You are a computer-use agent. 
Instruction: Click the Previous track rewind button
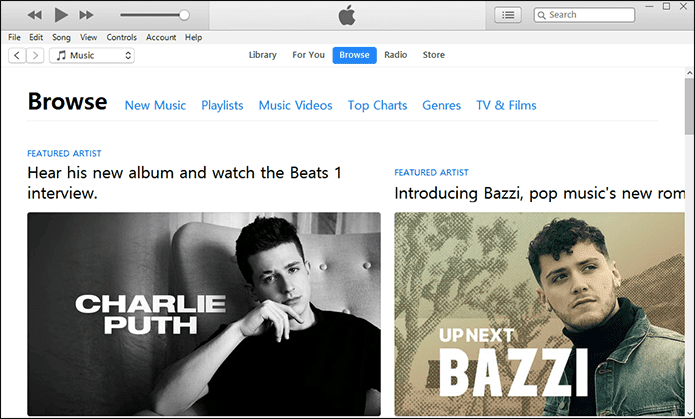(35, 15)
